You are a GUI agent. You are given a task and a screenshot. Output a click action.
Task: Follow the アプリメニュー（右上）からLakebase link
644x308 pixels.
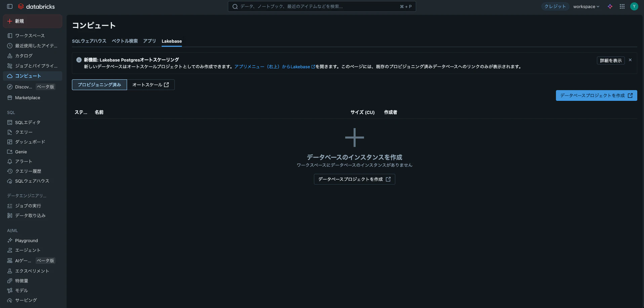pyautogui.click(x=275, y=67)
